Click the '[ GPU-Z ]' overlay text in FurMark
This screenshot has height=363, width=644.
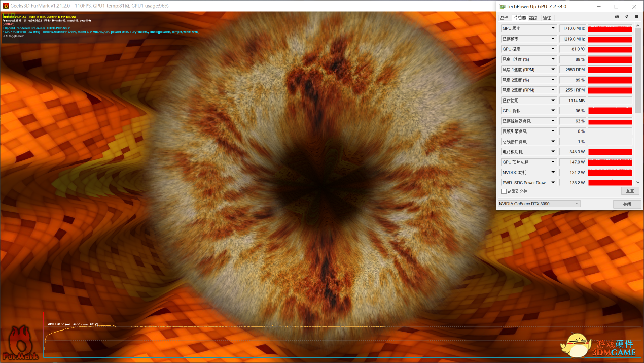click(9, 24)
